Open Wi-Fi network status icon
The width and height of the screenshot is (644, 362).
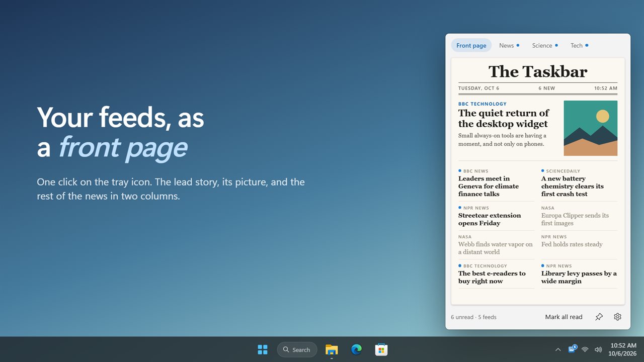(585, 349)
